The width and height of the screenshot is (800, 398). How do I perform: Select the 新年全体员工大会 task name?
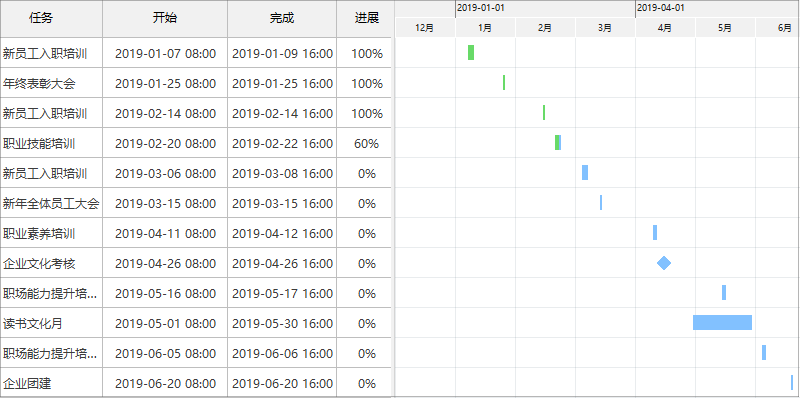[x=51, y=204]
